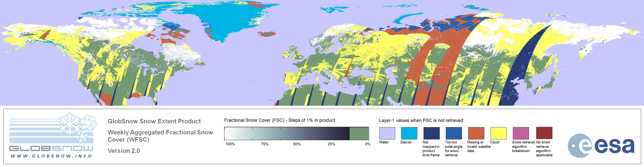Click the Glacier legend color swatch
644x167 pixels.
pos(409,133)
